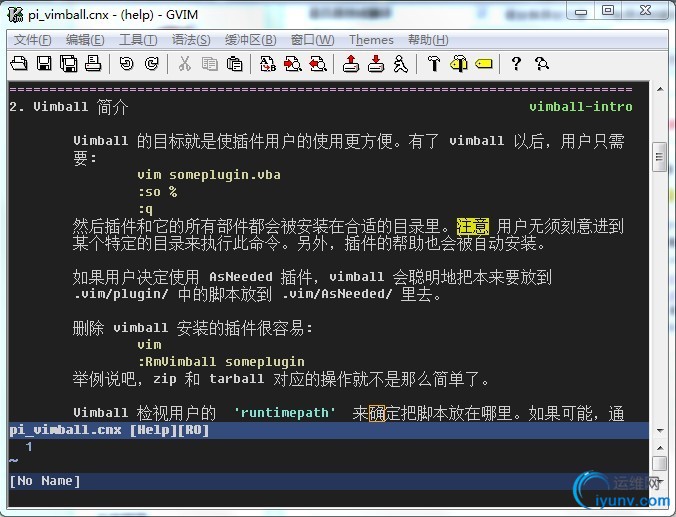Screen dimensions: 676x517
Task: Open the Themes menu
Action: [x=371, y=40]
